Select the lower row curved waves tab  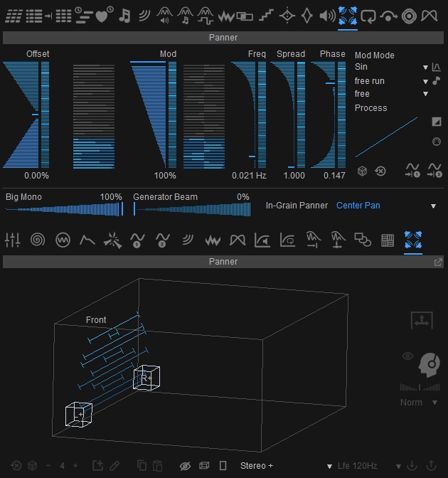point(188,240)
